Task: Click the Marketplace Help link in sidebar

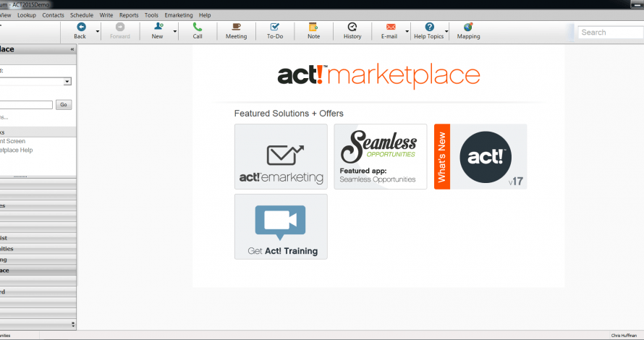Action: [x=17, y=150]
